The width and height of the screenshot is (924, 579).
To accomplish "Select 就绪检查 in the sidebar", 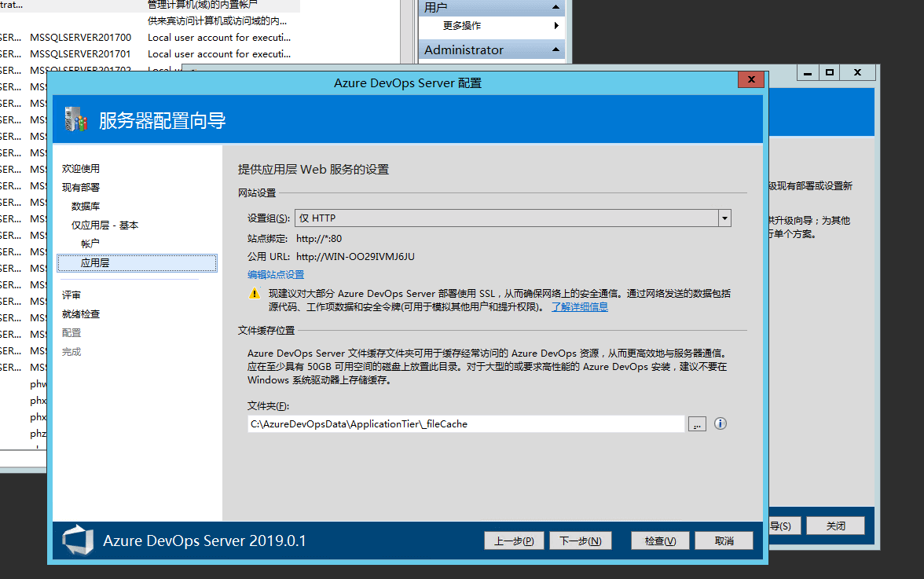I will (81, 314).
